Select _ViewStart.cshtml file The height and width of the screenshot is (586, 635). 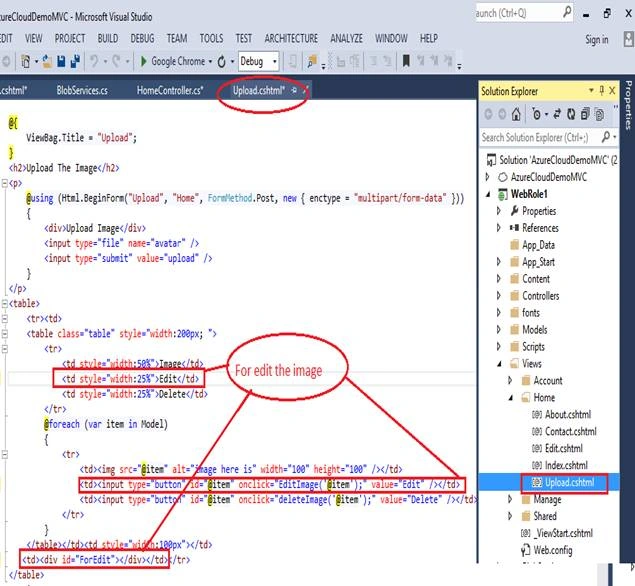pyautogui.click(x=563, y=533)
